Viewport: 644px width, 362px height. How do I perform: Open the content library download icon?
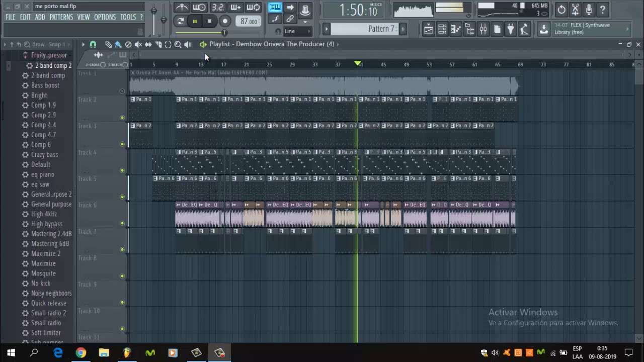pyautogui.click(x=544, y=29)
